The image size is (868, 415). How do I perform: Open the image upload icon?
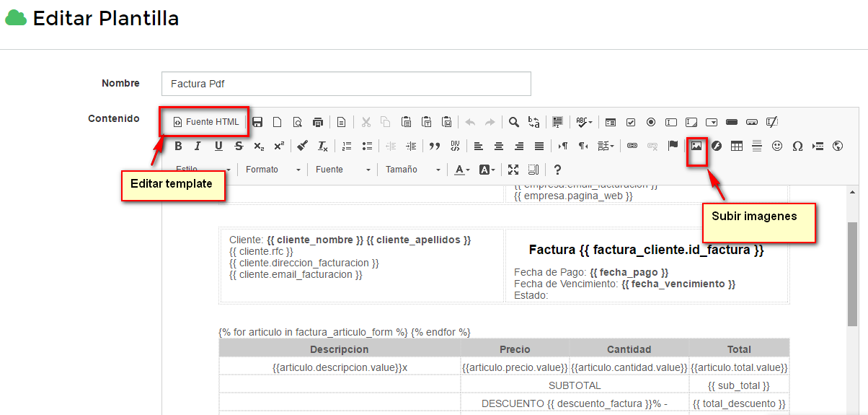click(696, 146)
